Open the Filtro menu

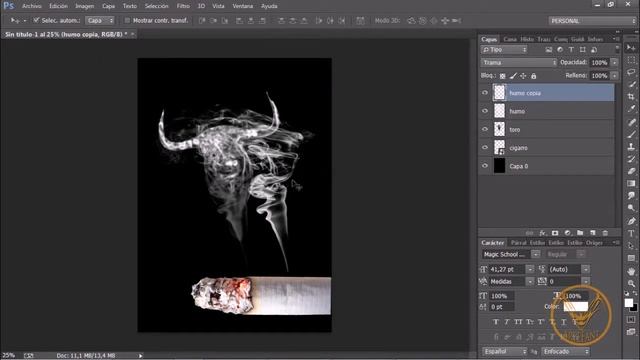[183, 6]
